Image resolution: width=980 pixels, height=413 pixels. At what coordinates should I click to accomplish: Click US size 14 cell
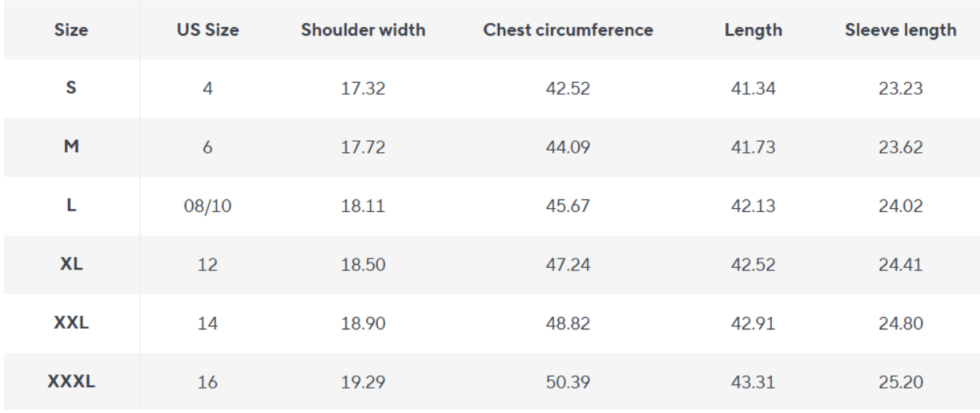click(208, 324)
